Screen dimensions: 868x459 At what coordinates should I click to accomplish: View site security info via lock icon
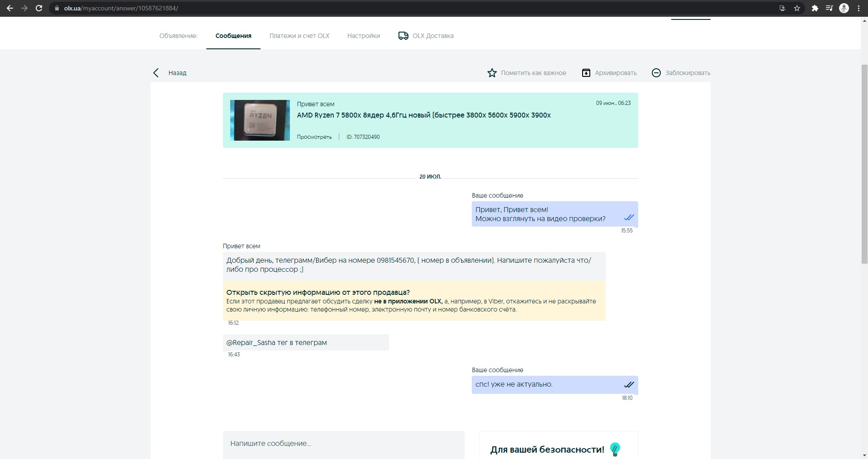57,8
